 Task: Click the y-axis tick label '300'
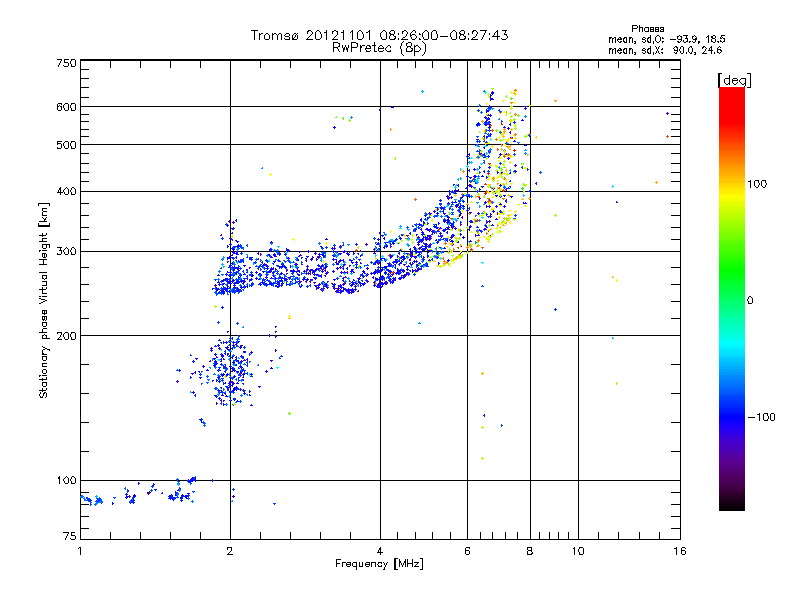(66, 252)
